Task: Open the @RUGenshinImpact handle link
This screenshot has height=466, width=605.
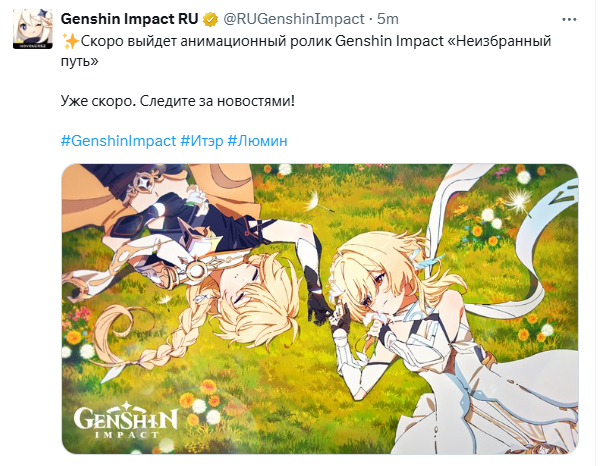Action: tap(294, 19)
